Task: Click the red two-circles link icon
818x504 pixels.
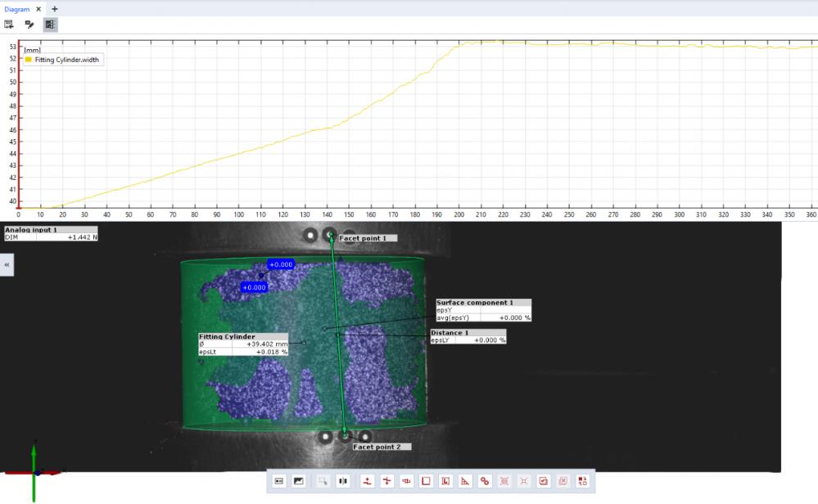Action: point(484,481)
